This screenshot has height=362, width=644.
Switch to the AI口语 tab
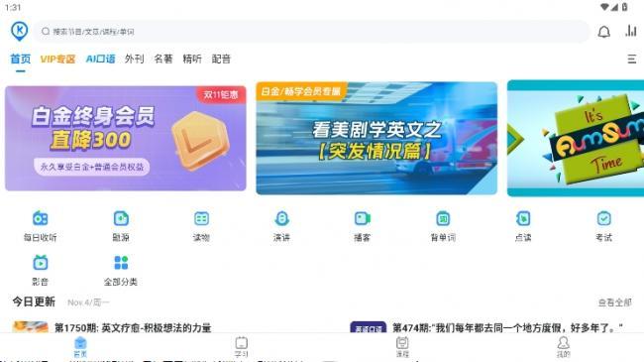[x=100, y=59]
